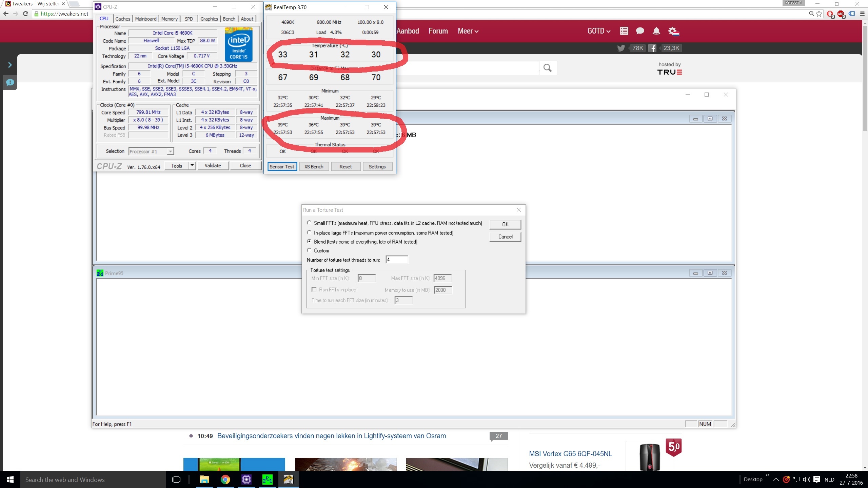This screenshot has height=488, width=868.
Task: Click the Twitter bird icon
Action: (621, 48)
